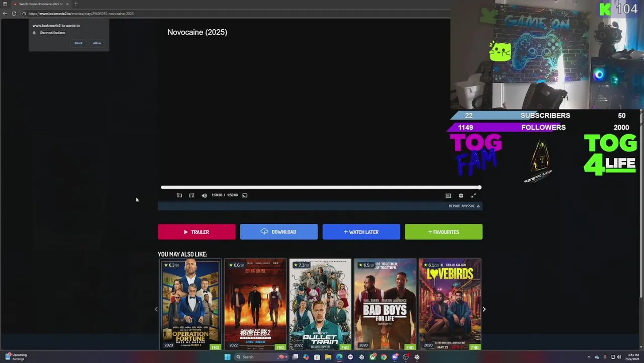
Task: Open the 2022 Chinese-title movie poster
Action: [x=255, y=305]
